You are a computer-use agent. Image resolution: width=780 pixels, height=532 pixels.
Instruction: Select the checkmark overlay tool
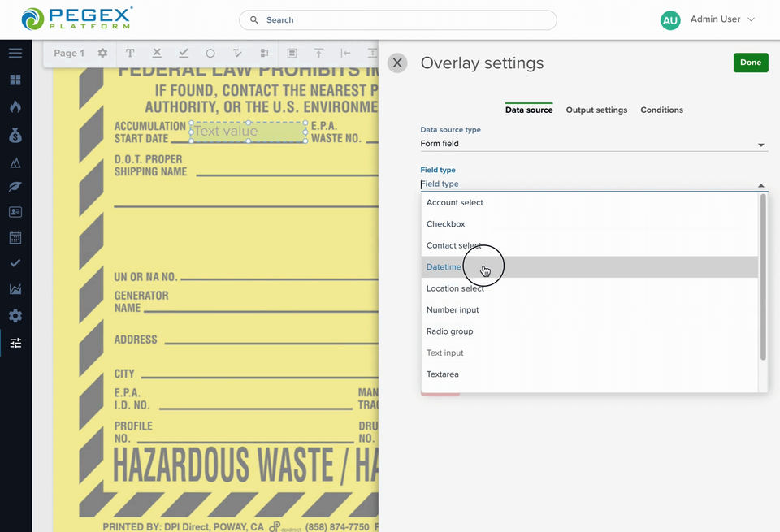[184, 53]
